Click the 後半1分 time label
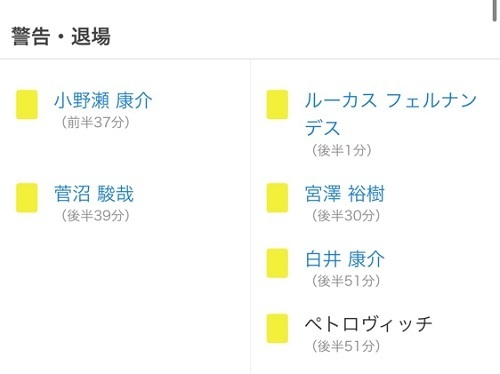The height and width of the screenshot is (374, 500). [342, 150]
